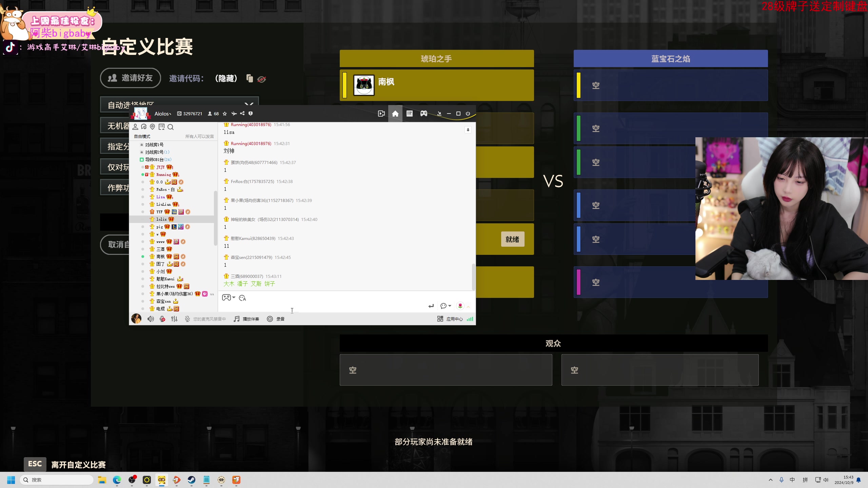Screen dimensions: 868x488
Task: Expand the gift panel up-arrow
Action: click(x=468, y=306)
